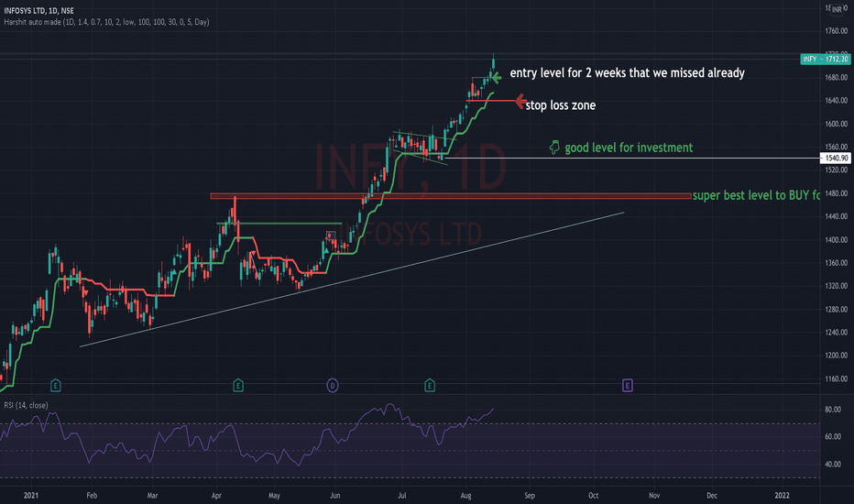
Task: Select the green pointing-hand icon before good level
Action: pos(554,148)
